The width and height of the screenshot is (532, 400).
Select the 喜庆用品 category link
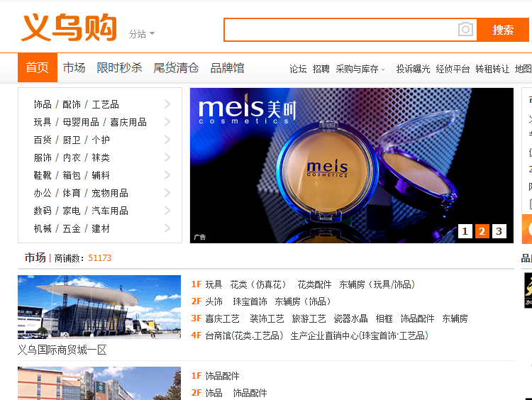[128, 122]
